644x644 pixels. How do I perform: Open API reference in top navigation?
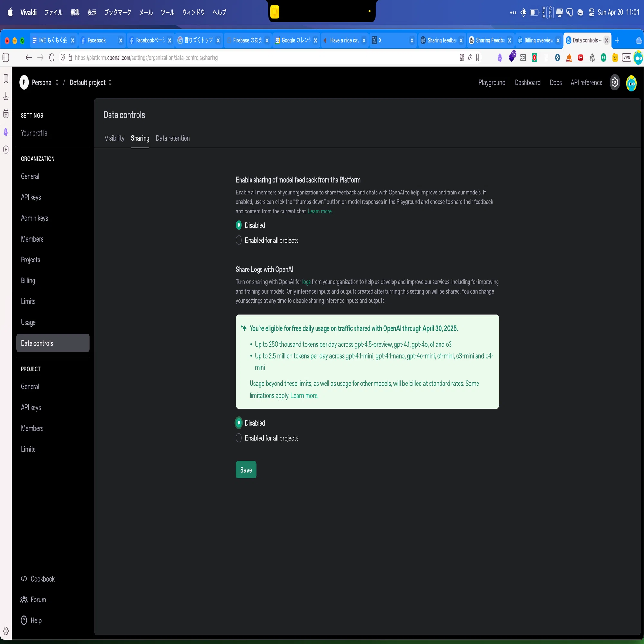(586, 82)
